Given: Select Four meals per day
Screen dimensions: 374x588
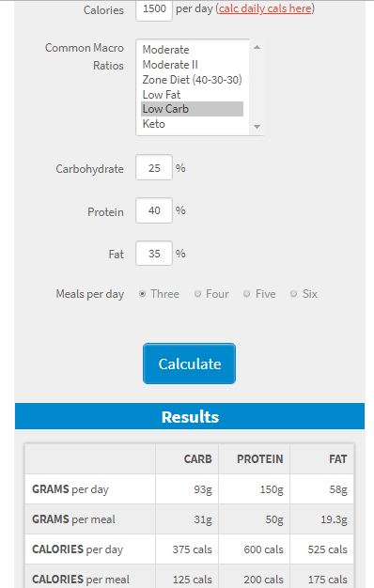Looking at the screenshot, I should [x=197, y=294].
